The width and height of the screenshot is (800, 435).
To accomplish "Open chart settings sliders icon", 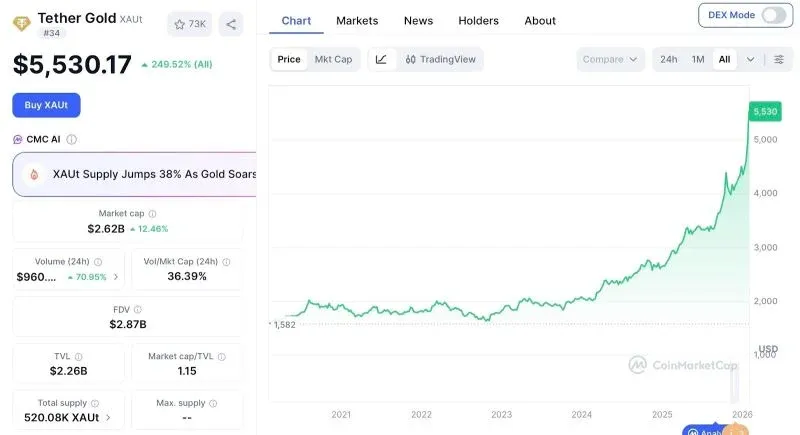I will (x=779, y=59).
